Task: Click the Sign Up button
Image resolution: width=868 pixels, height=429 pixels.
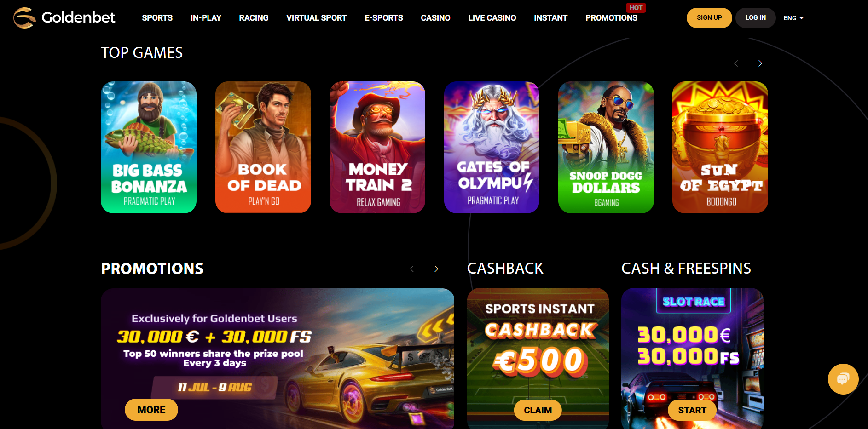Action: click(x=709, y=18)
